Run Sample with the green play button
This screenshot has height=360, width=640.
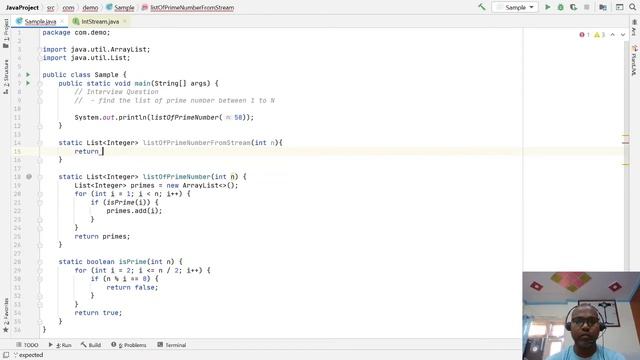tap(548, 7)
